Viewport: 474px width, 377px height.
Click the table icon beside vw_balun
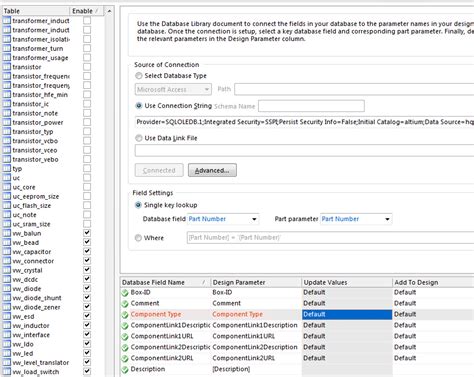pyautogui.click(x=7, y=233)
